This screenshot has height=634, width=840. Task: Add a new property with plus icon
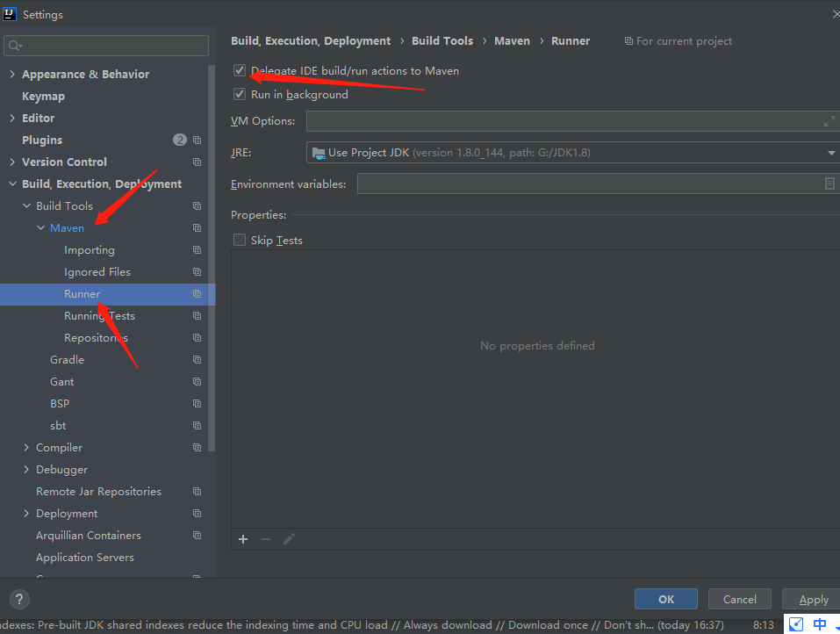pos(243,539)
